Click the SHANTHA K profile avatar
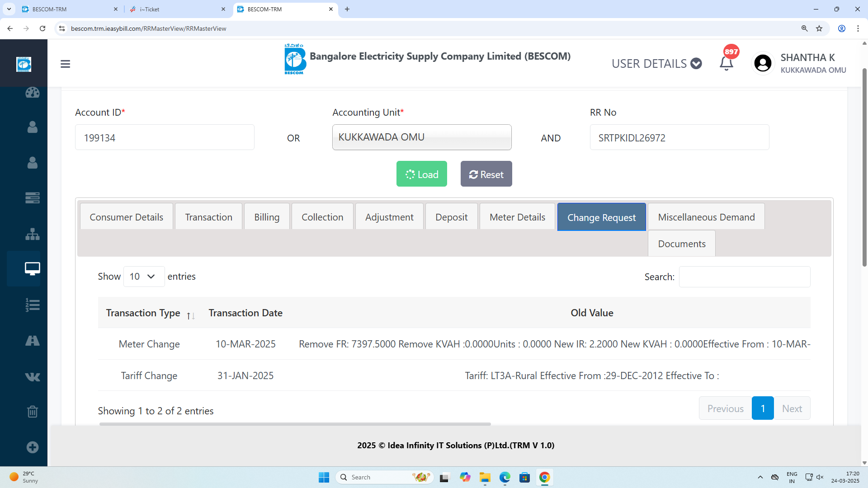 [x=763, y=63]
